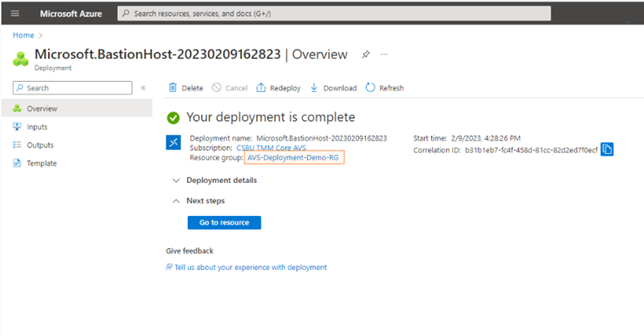Focus the sidebar Search box
This screenshot has width=644, height=336.
72,88
